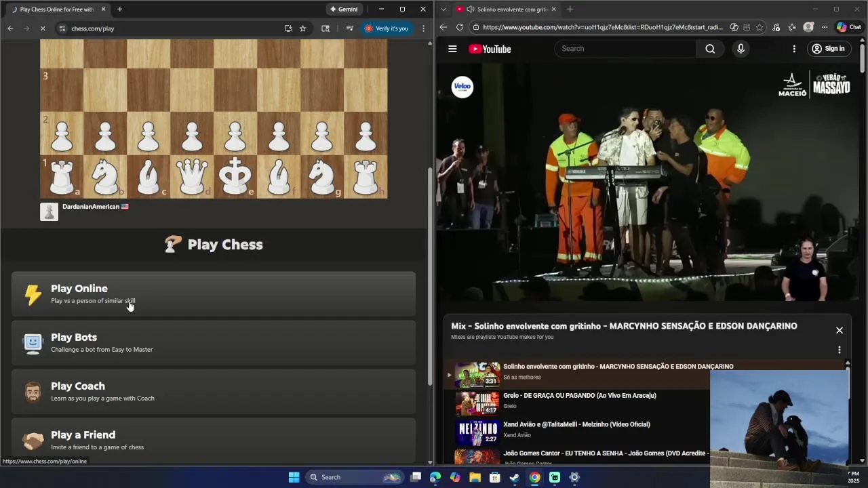Click the white knight on g1

(x=322, y=176)
